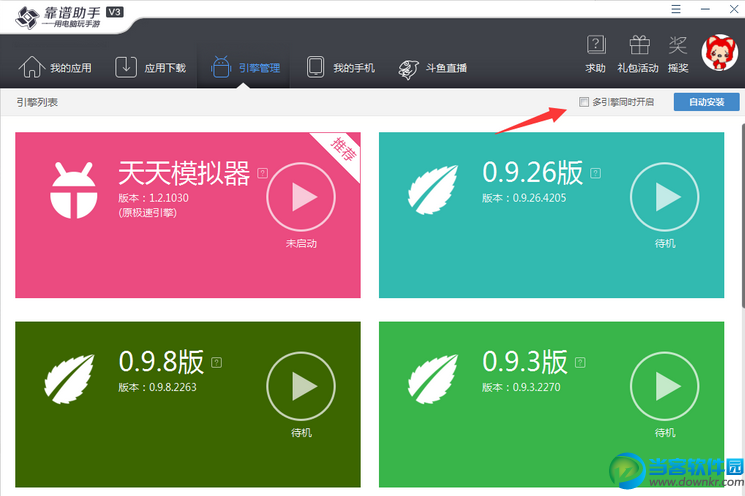
Task: Minimize the 靠谱助手 window
Action: coord(705,9)
